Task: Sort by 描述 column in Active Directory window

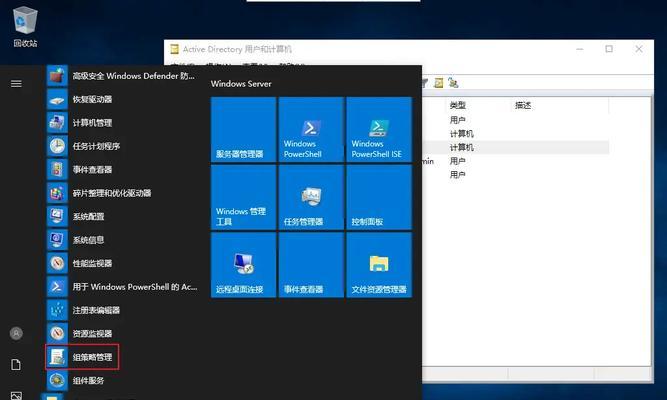Action: coord(560,105)
